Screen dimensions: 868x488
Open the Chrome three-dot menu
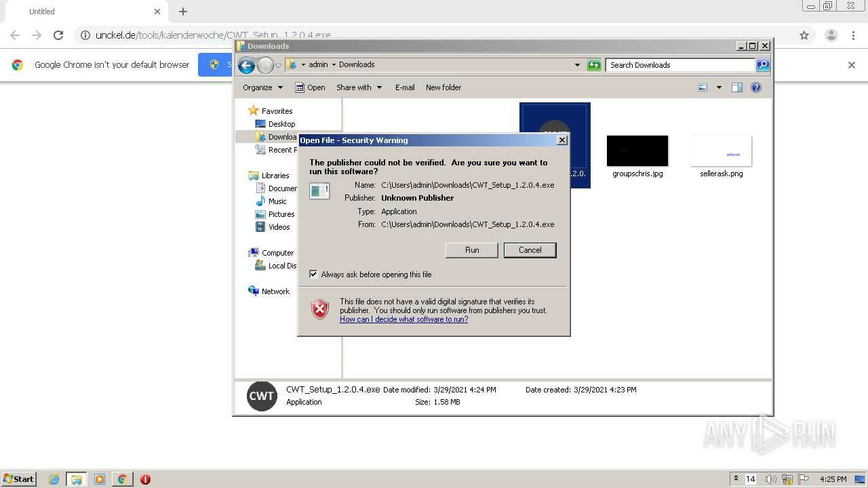pos(854,35)
